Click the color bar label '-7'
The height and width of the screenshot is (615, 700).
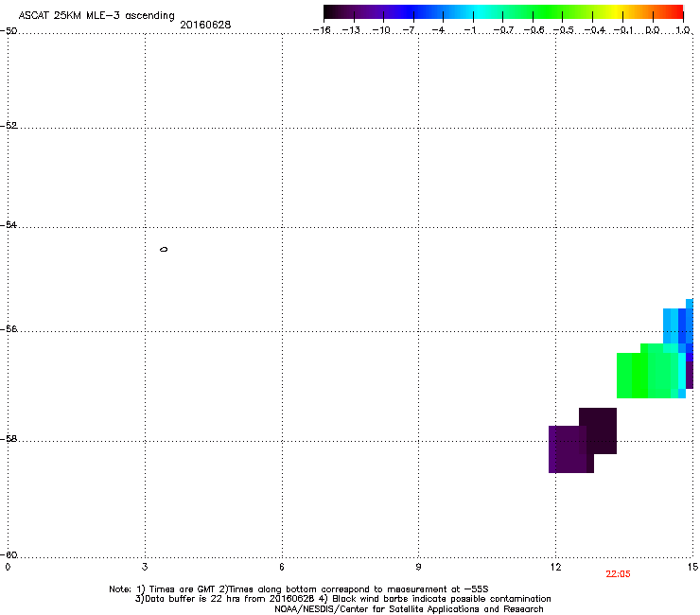(x=410, y=30)
